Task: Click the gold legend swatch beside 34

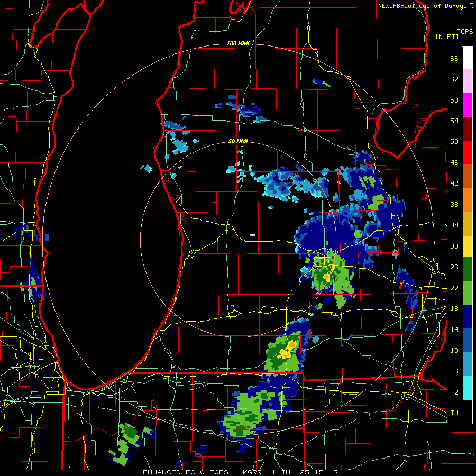Action: (467, 224)
